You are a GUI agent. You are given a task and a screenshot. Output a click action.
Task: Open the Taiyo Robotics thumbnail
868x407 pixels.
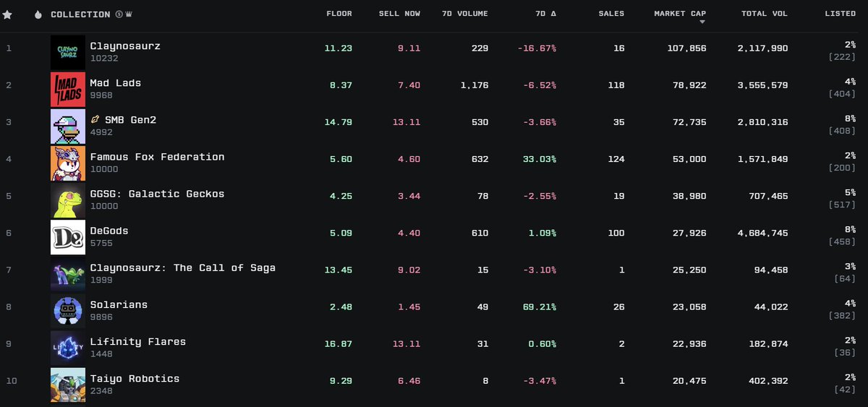coord(68,385)
